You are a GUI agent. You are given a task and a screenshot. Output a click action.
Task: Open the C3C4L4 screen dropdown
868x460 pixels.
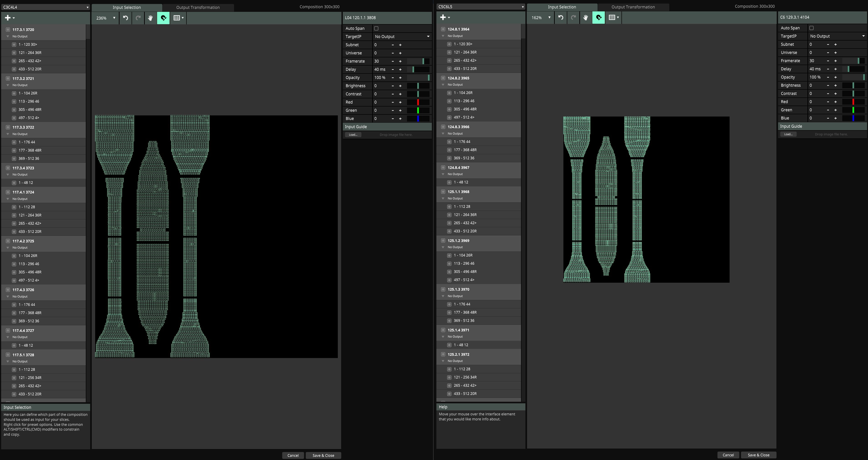pyautogui.click(x=46, y=7)
